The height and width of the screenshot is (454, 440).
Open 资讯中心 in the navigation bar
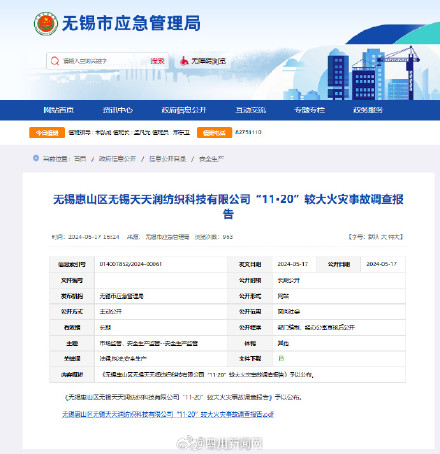(x=118, y=110)
